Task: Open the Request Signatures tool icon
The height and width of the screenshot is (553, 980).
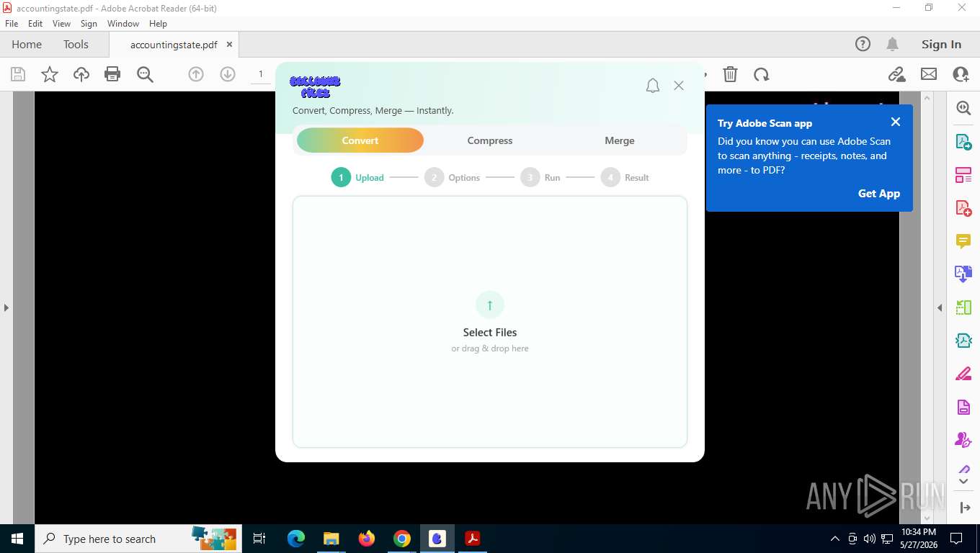Action: (963, 440)
